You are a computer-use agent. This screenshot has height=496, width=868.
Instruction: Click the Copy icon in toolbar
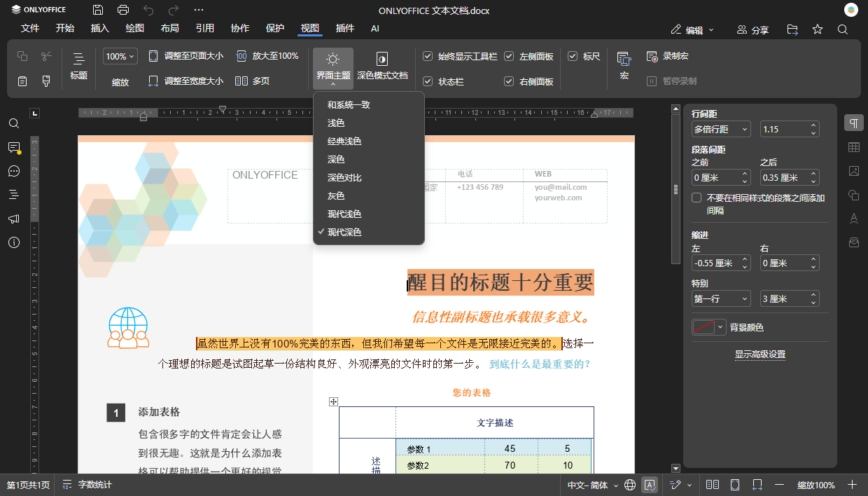[x=22, y=56]
